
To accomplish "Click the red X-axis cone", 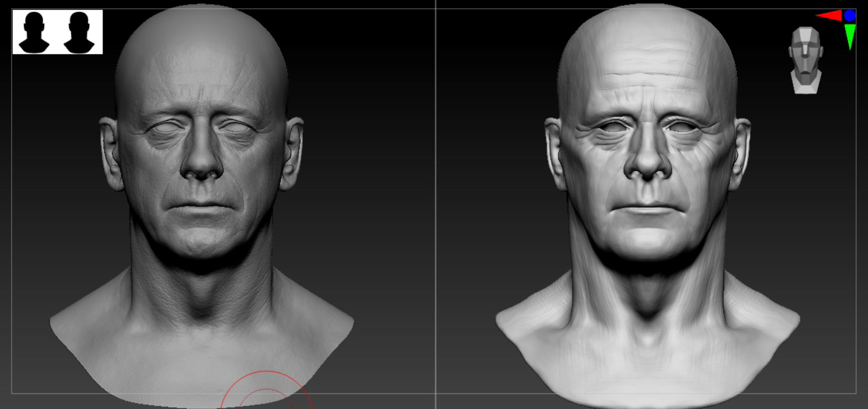I will (829, 15).
